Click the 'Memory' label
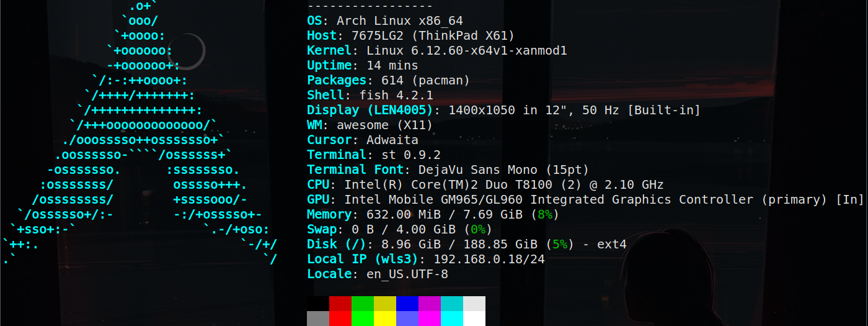The image size is (868, 326). [329, 214]
